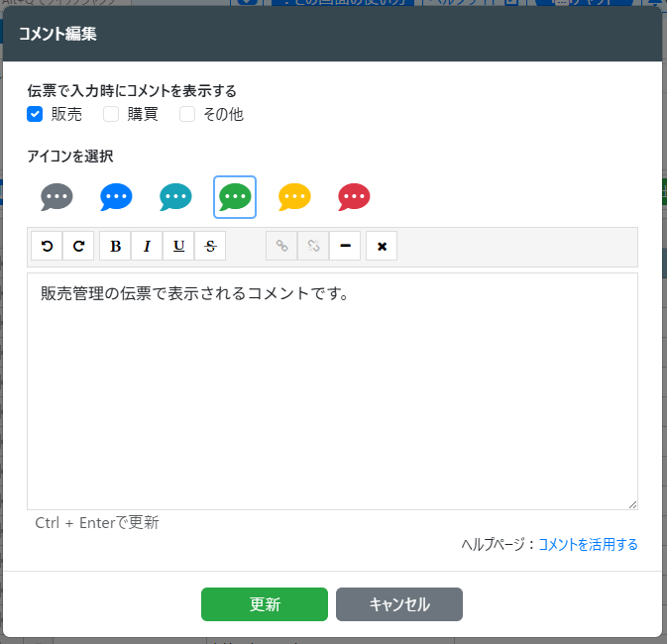This screenshot has width=667, height=644.
Task: Click the redo icon in editor toolbar
Action: tap(79, 246)
